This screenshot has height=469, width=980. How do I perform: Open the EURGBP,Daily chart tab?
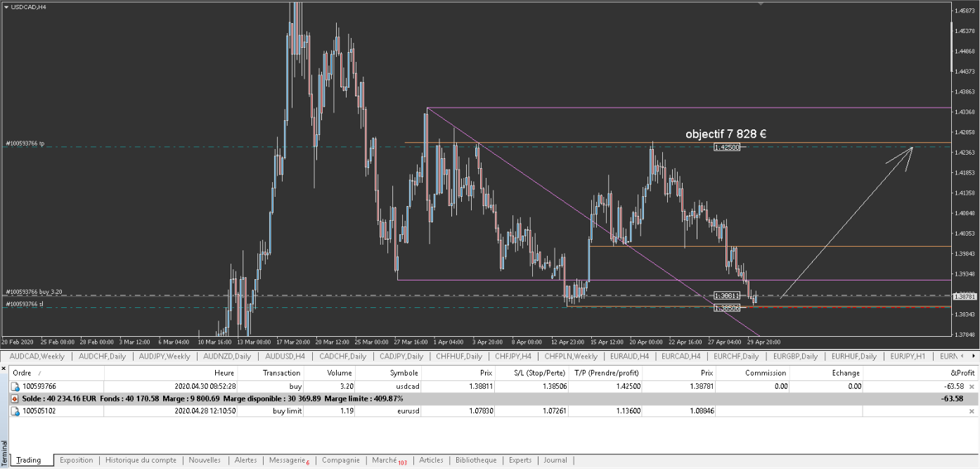(x=794, y=356)
